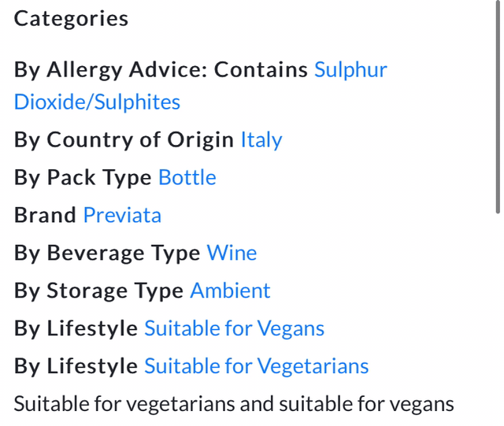Follow the Suitable for Vegetarians link
The width and height of the screenshot is (504, 426).
[256, 367]
